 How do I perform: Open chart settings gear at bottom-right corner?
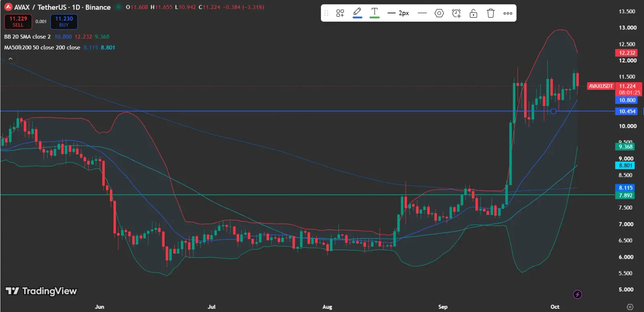point(630,307)
